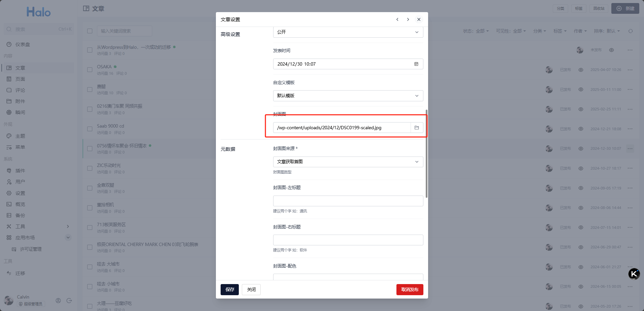Screen dimensions: 644x311
Task: Open user profile icon in sidebar footer
Action: (58, 301)
